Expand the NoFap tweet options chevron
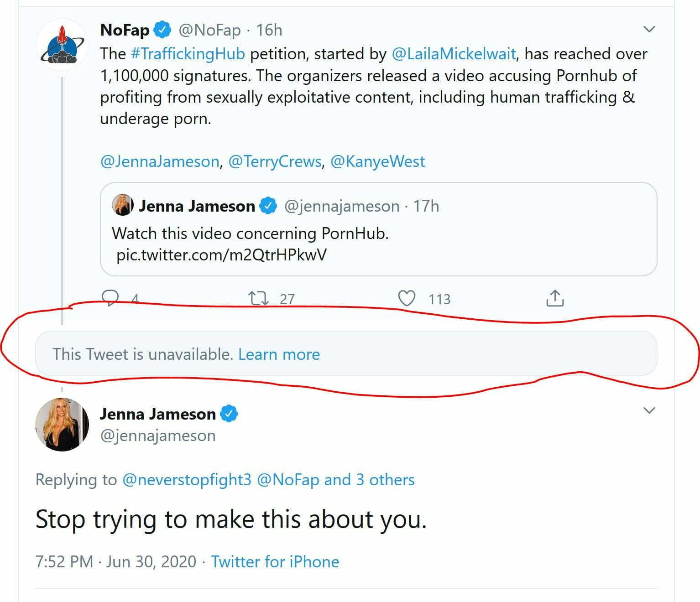Viewport: 700px width, 602px height. 649,30
